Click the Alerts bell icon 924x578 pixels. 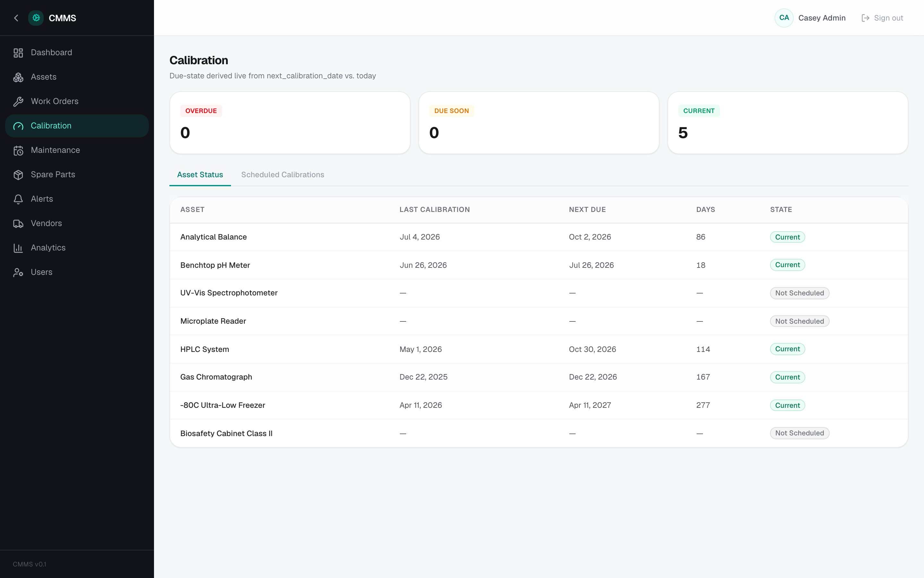click(18, 199)
